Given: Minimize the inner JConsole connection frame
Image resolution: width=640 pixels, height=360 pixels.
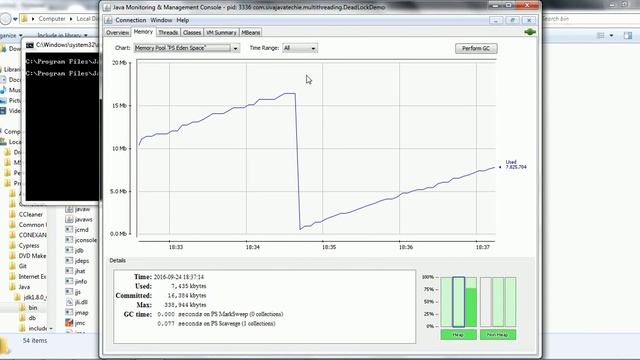Looking at the screenshot, I should pos(496,20).
